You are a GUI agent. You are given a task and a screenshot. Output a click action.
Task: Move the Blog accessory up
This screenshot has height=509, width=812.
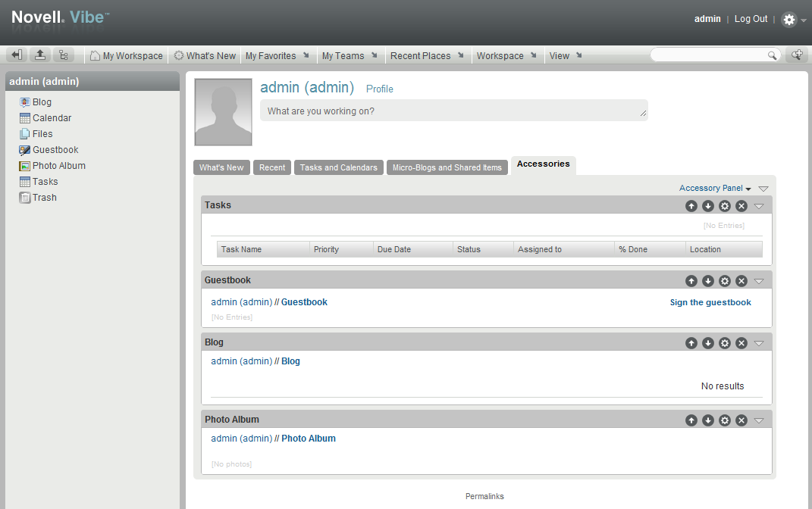tap(691, 342)
